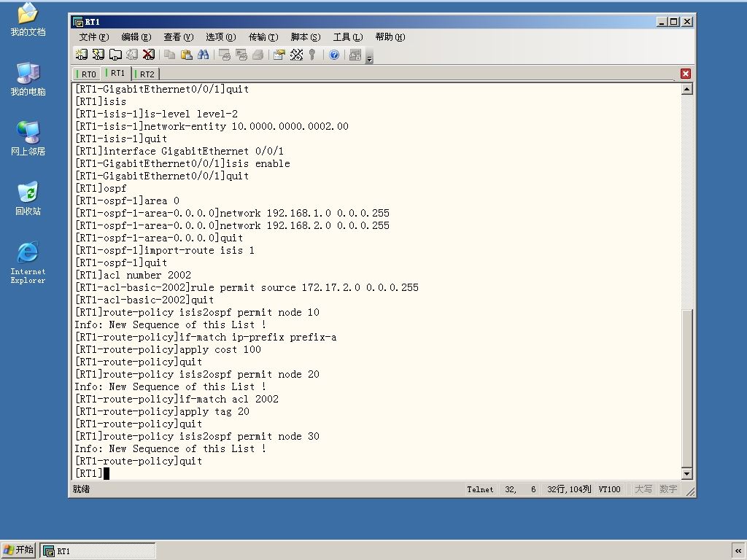Close the active tab with red X
The width and height of the screenshot is (747, 560).
pyautogui.click(x=686, y=74)
